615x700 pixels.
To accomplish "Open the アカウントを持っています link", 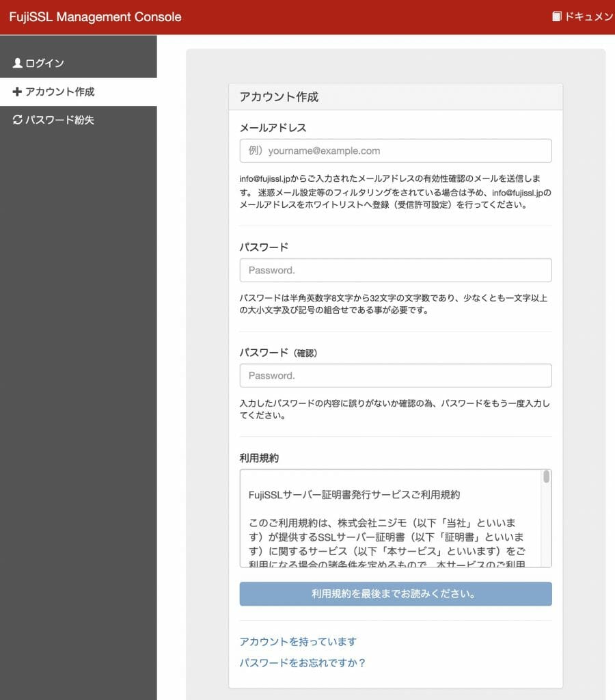I will (x=298, y=641).
